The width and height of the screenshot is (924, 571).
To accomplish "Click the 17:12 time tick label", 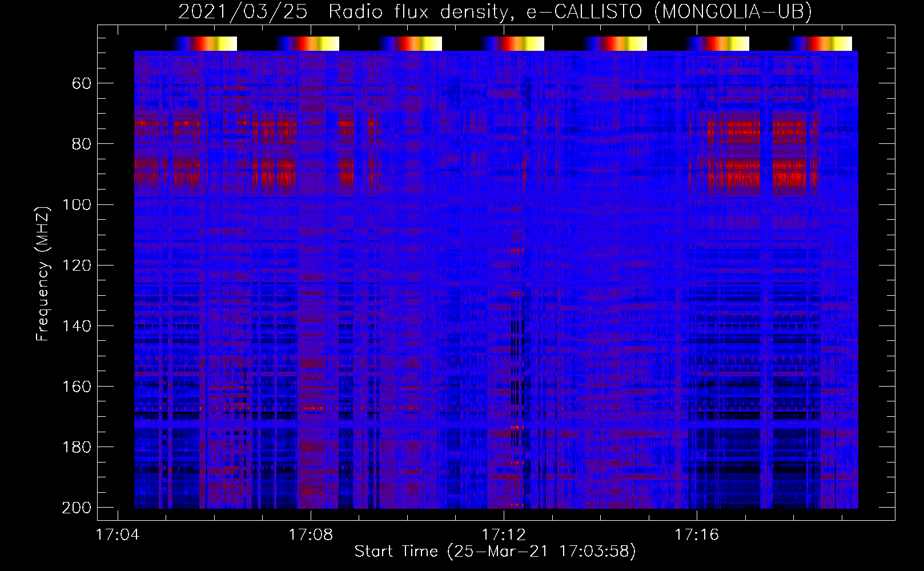I will pyautogui.click(x=504, y=535).
